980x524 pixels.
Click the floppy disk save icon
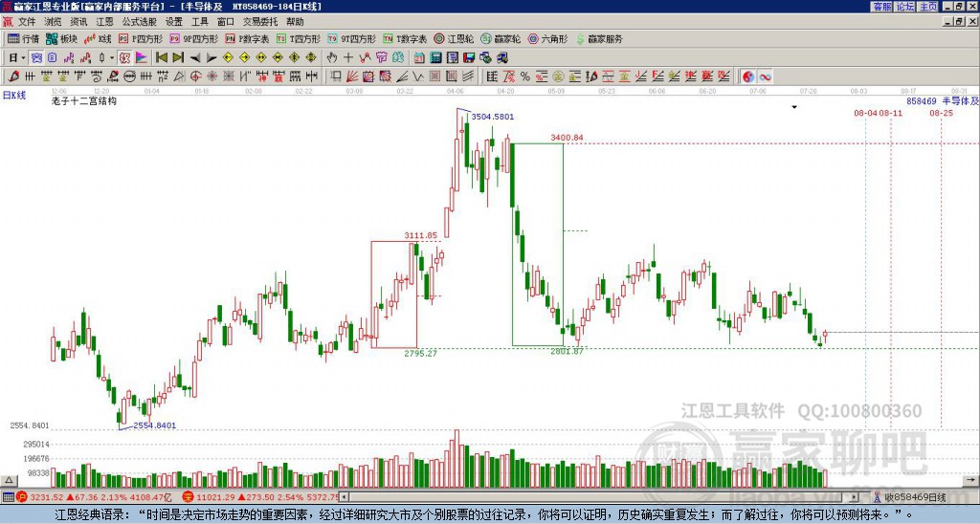tap(469, 57)
